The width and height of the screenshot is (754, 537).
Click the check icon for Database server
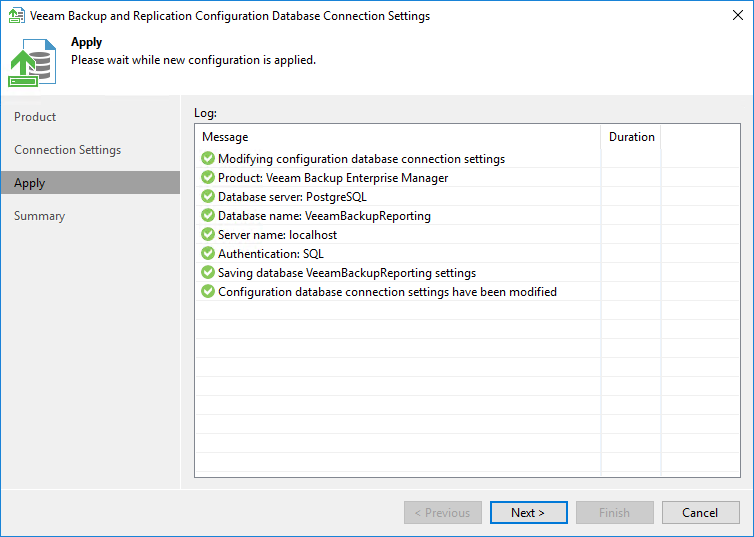208,197
